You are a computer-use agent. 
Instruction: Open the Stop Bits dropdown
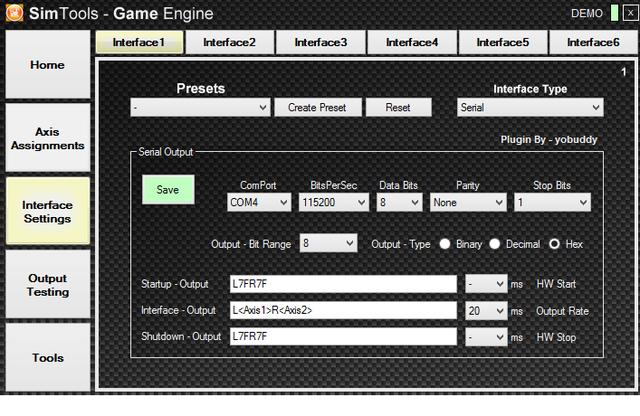coord(552,202)
